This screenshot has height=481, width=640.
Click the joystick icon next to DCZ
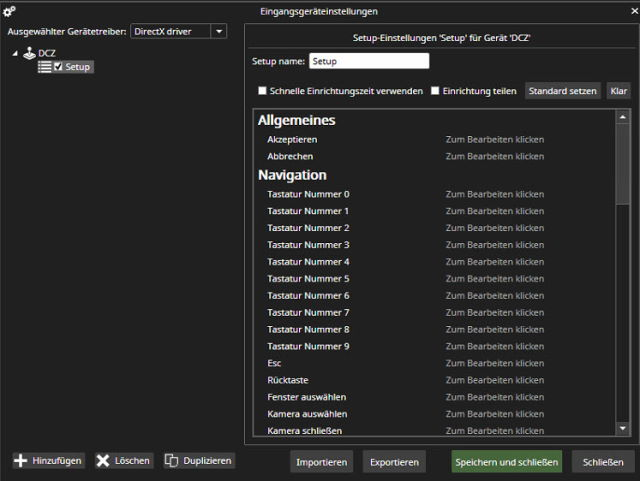[28, 53]
